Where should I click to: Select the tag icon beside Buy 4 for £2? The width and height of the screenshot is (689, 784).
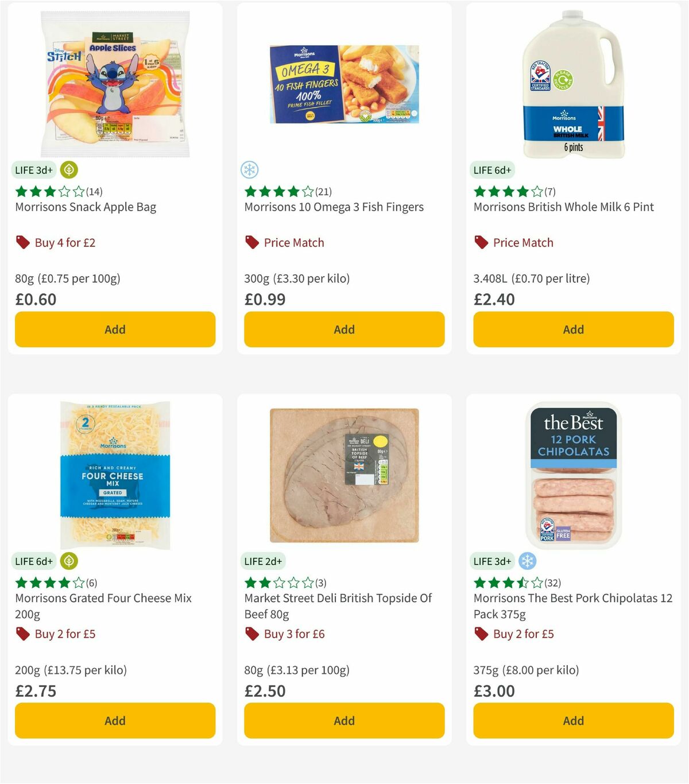22,243
